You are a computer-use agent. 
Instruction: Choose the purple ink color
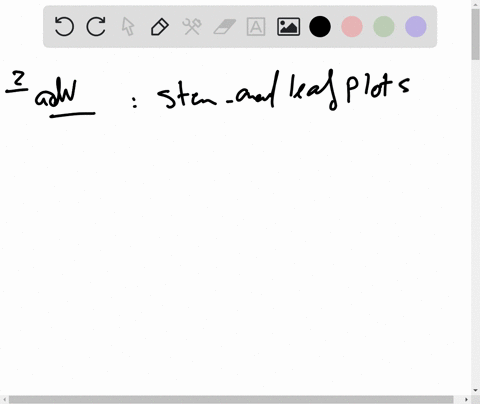click(416, 27)
